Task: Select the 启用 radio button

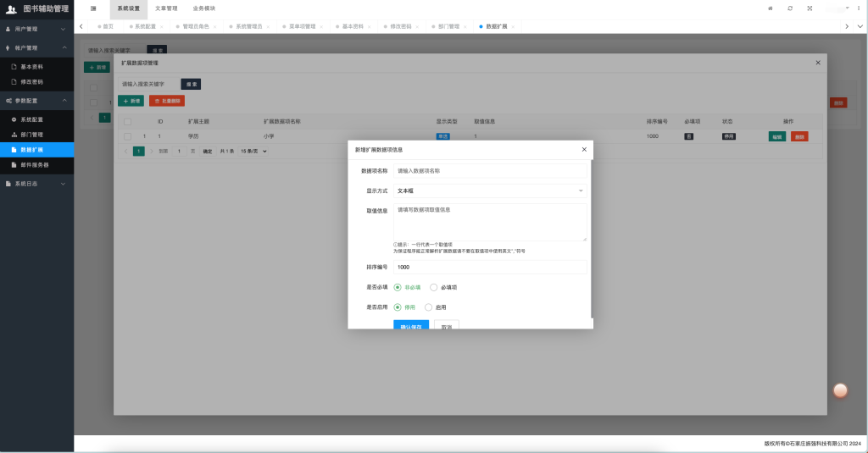Action: [429, 307]
